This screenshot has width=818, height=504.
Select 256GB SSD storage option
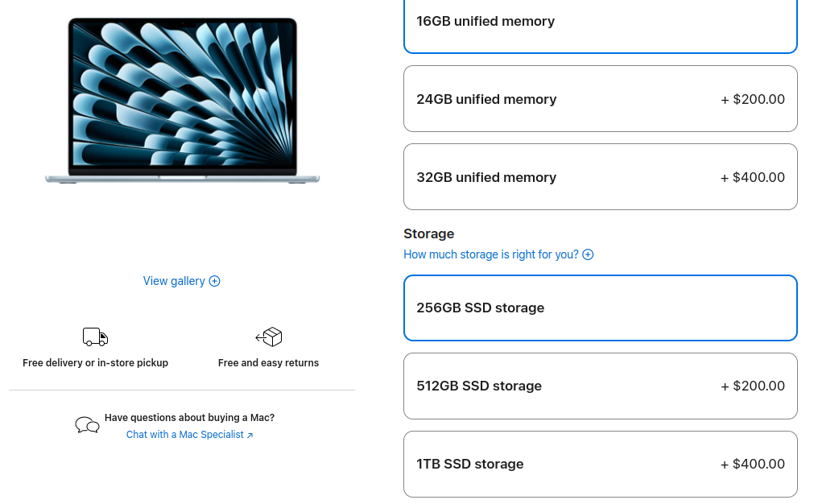pos(600,308)
